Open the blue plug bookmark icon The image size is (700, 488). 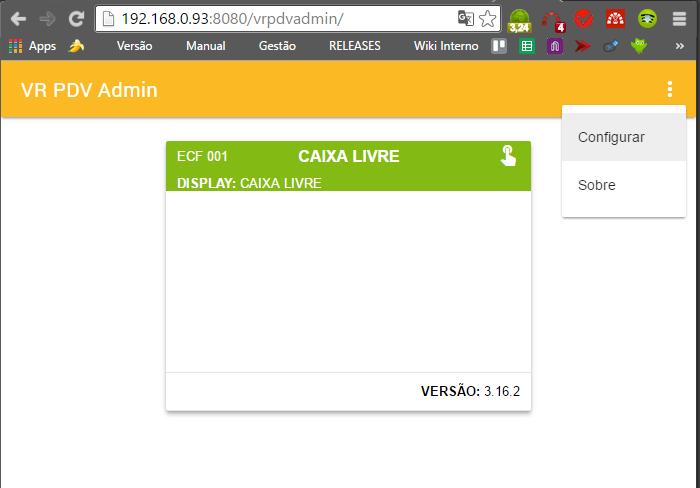point(610,46)
